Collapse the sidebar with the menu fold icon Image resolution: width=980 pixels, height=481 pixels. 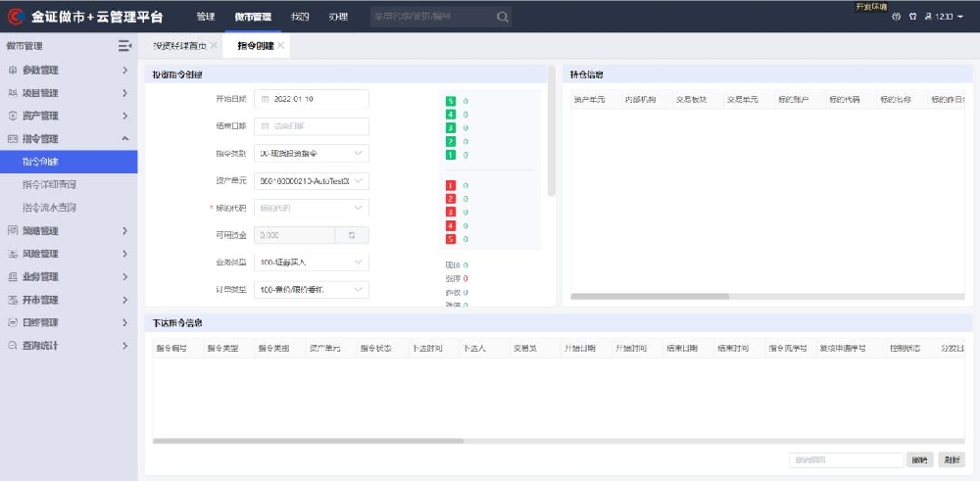(x=124, y=46)
